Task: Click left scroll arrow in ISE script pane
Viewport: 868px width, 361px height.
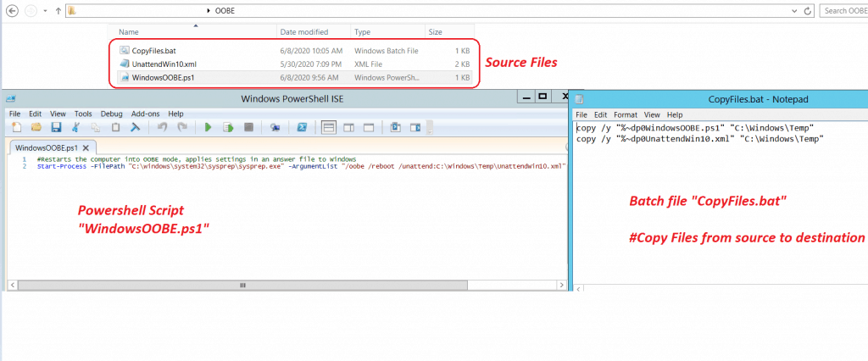Action: pos(14,285)
